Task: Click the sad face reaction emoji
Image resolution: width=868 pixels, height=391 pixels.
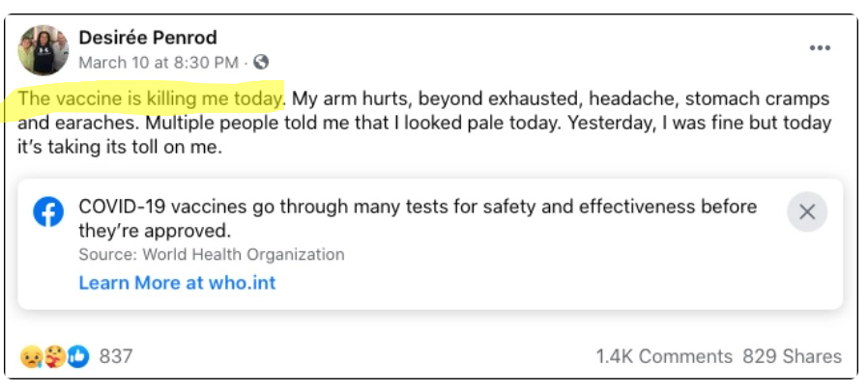Action: click(x=31, y=356)
